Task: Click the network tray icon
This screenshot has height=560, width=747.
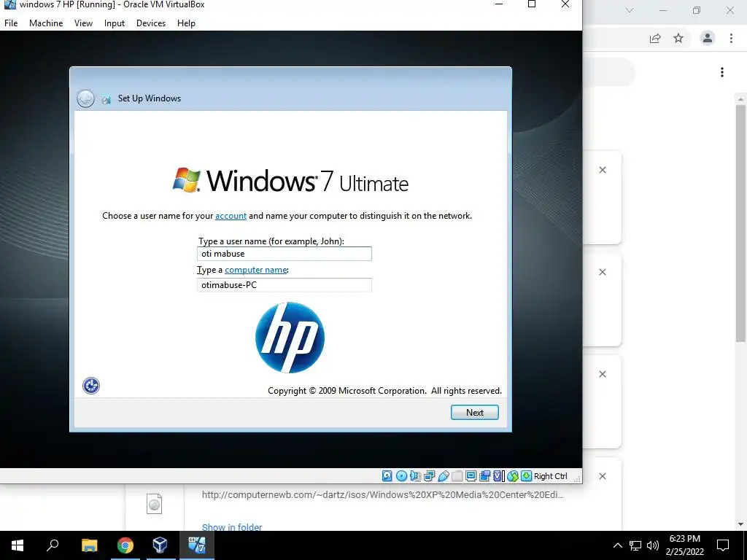Action: (x=635, y=545)
